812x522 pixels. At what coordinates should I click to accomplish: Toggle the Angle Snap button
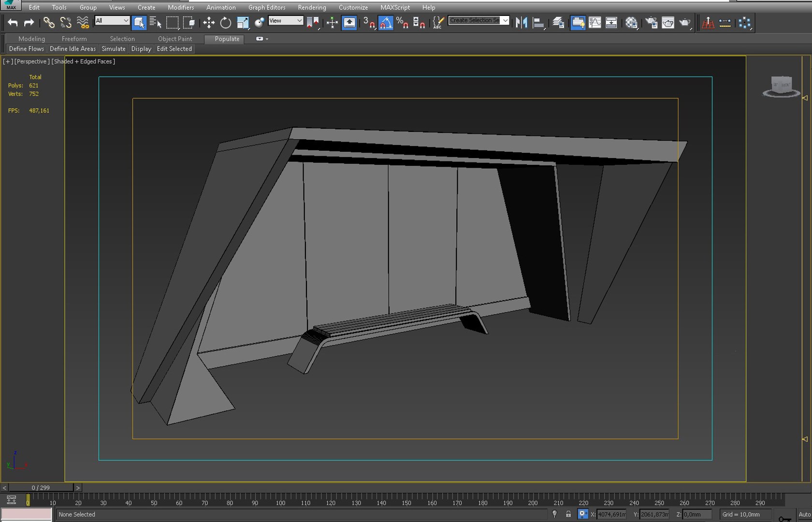(x=386, y=23)
